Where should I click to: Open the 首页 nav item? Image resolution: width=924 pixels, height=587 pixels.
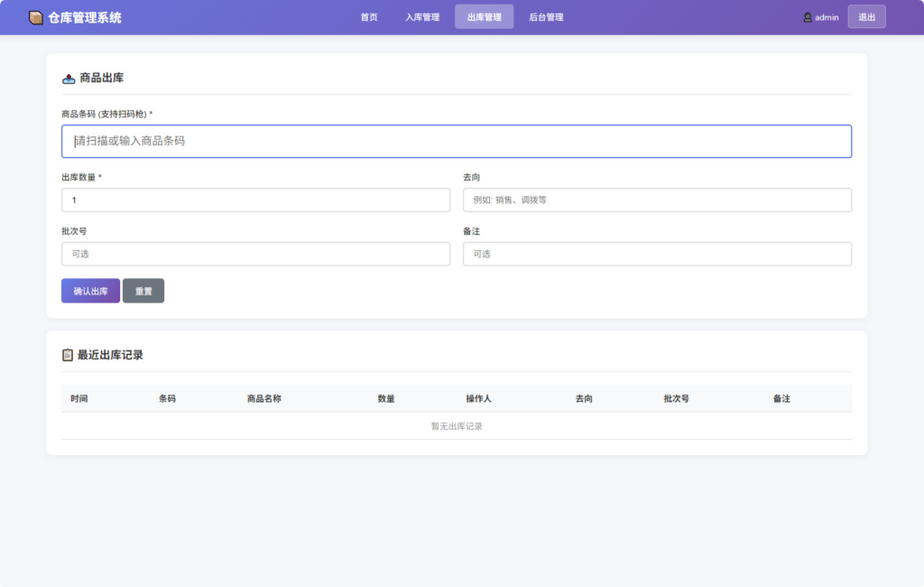pos(369,17)
